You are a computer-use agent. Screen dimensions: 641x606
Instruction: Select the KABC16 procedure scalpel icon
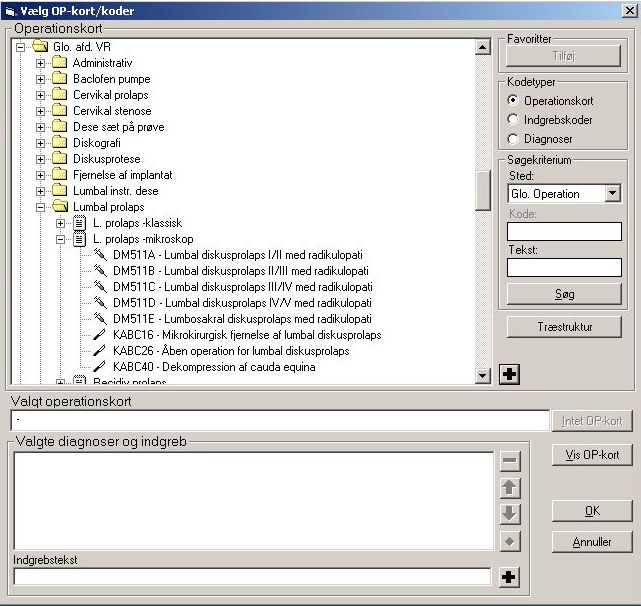[x=99, y=334]
